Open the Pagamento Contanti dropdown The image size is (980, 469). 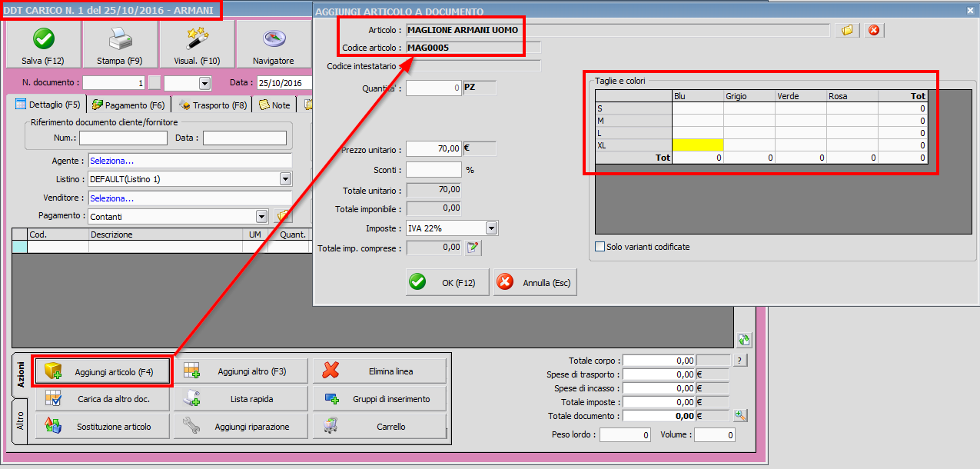[261, 217]
